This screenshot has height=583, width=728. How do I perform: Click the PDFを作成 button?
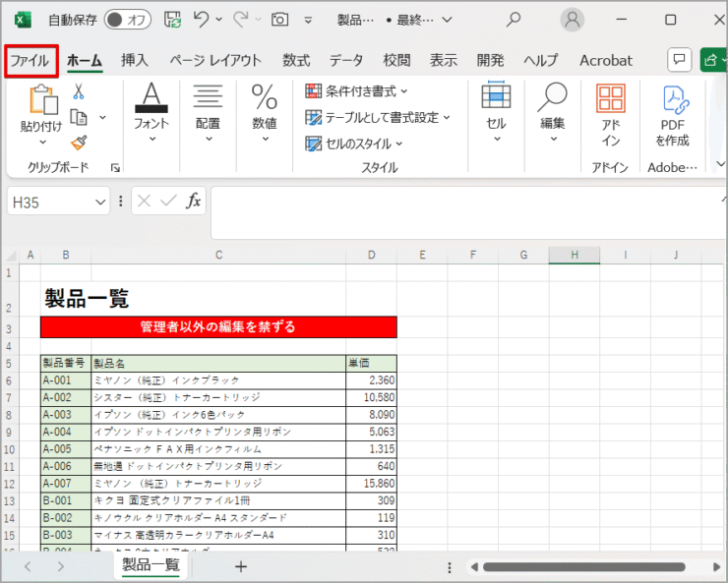(x=672, y=116)
